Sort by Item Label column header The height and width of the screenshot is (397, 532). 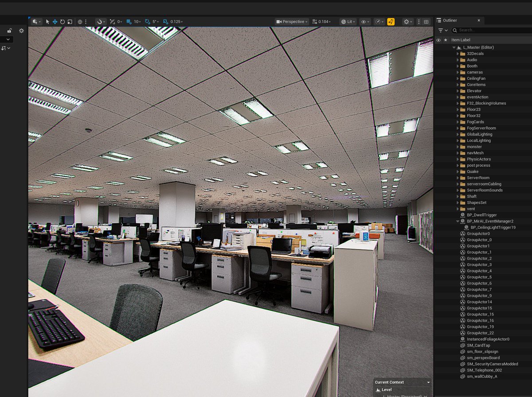coord(461,40)
